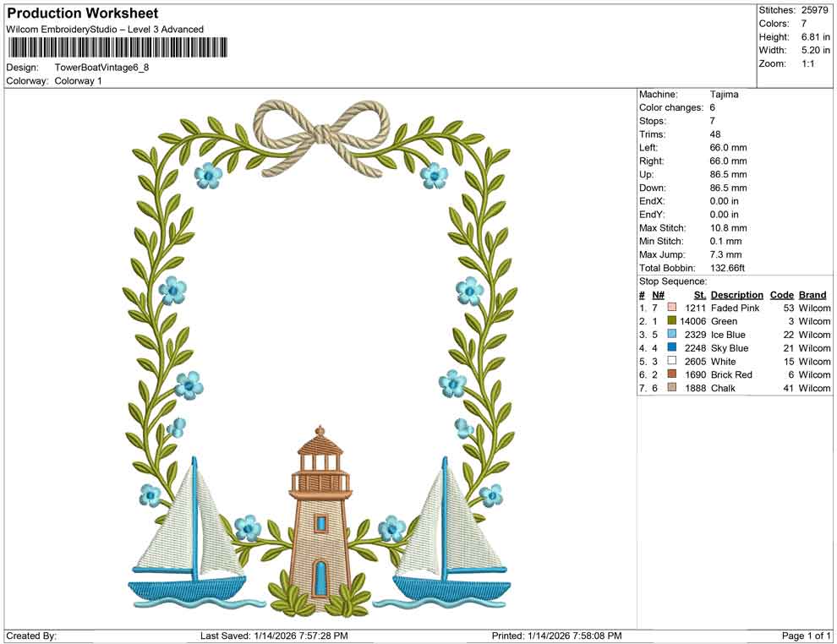Choose the Sky Blue thread swatch

[x=672, y=348]
